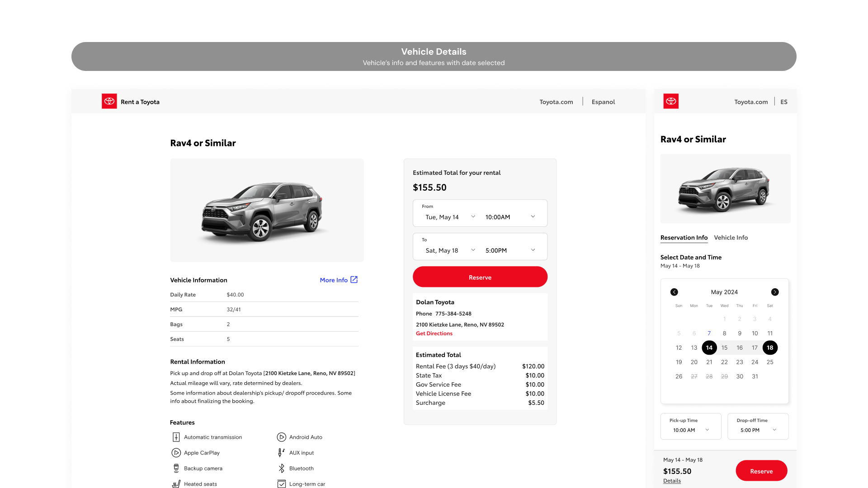Click the Surcharge amount $5.50
Viewport: 868px width, 488px height.
[536, 403]
